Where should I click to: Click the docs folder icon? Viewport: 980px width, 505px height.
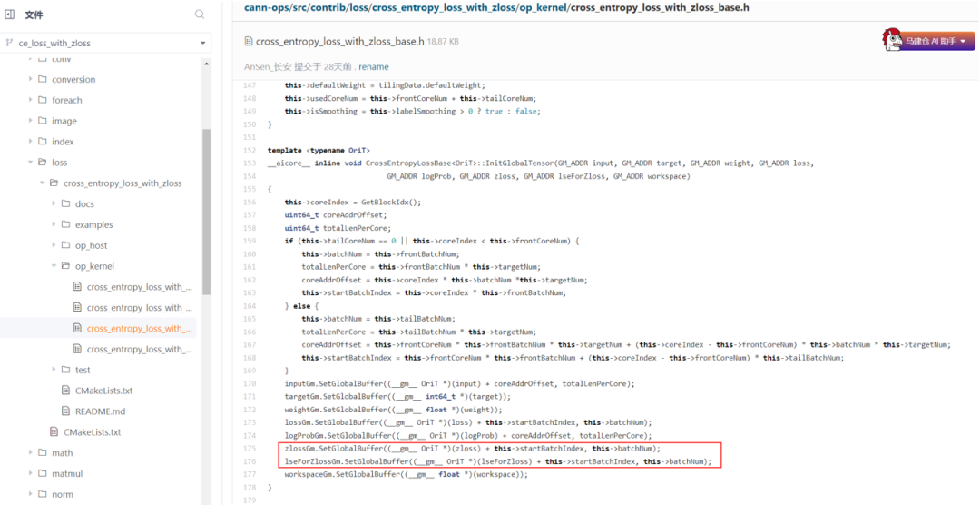pyautogui.click(x=65, y=204)
